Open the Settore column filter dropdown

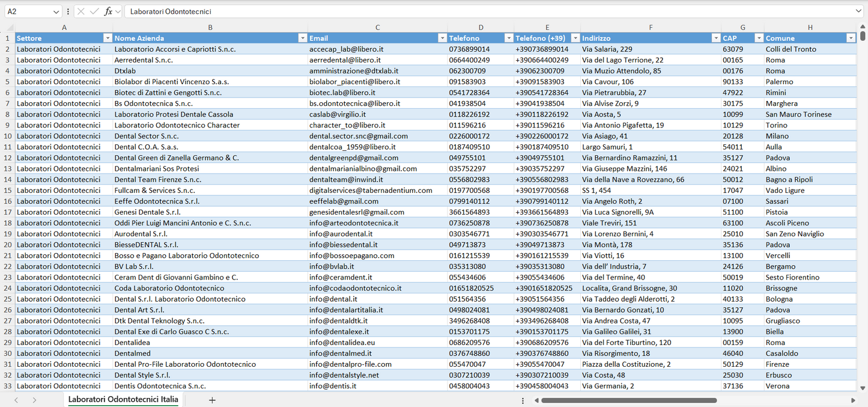108,38
